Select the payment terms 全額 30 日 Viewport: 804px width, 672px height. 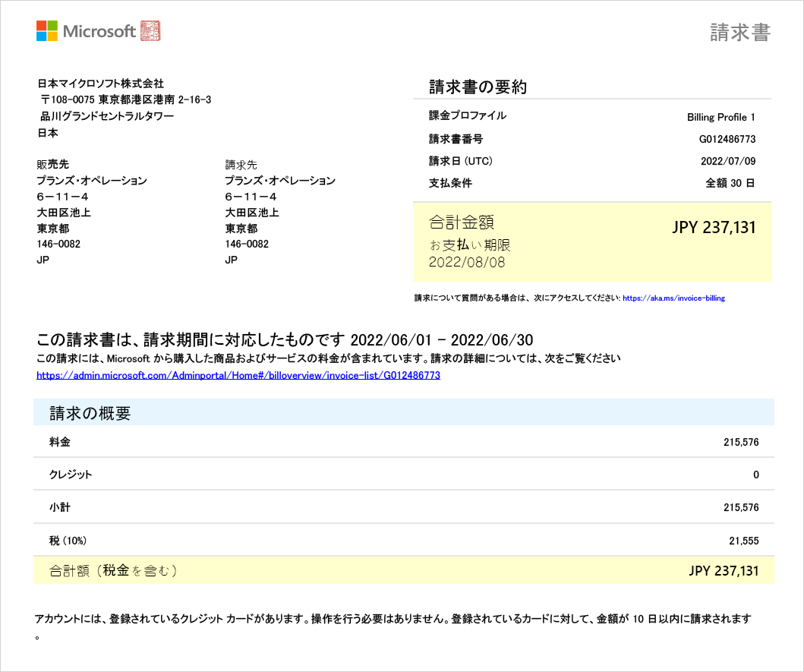click(x=730, y=183)
